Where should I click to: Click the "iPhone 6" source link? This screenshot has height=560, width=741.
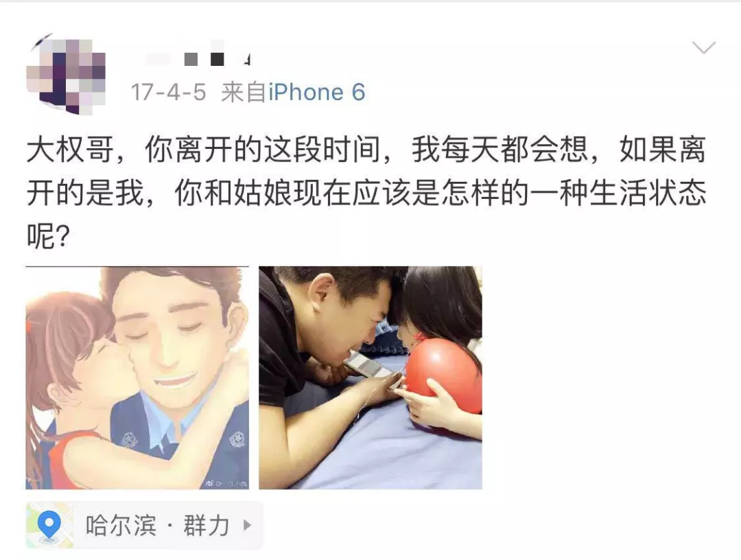pos(317,92)
